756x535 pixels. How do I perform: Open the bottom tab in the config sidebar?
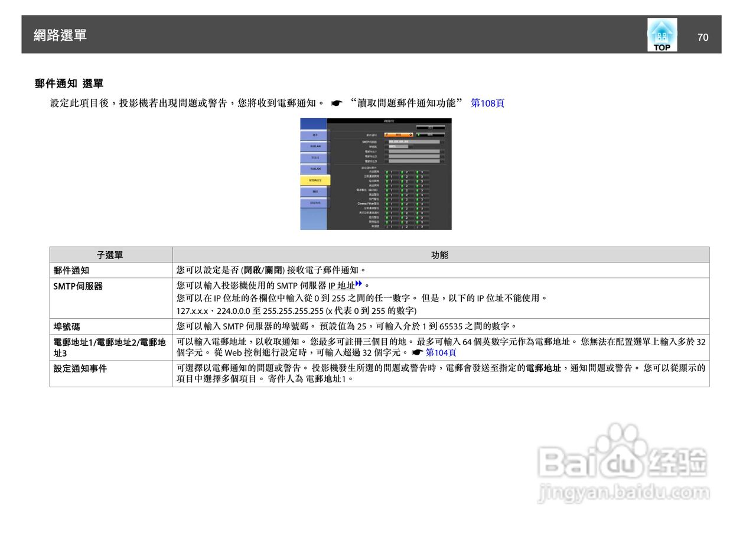(314, 202)
